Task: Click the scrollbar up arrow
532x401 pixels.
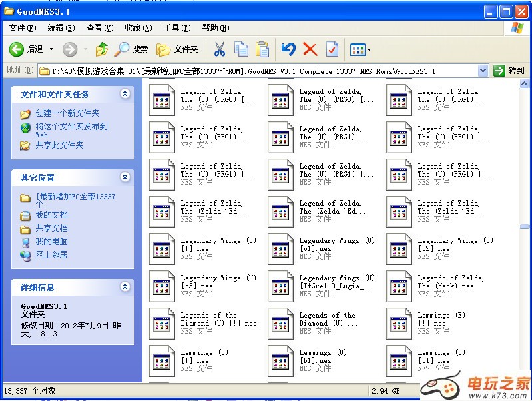Action: [x=524, y=83]
